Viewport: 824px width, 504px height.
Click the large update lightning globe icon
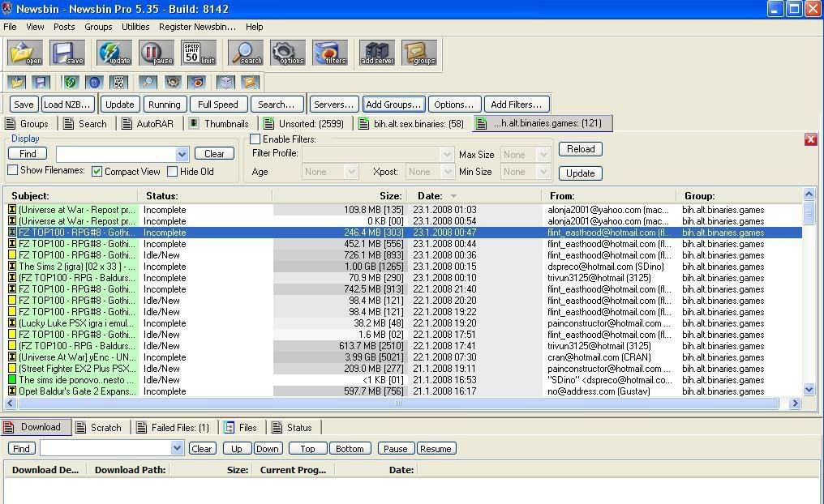coord(114,53)
